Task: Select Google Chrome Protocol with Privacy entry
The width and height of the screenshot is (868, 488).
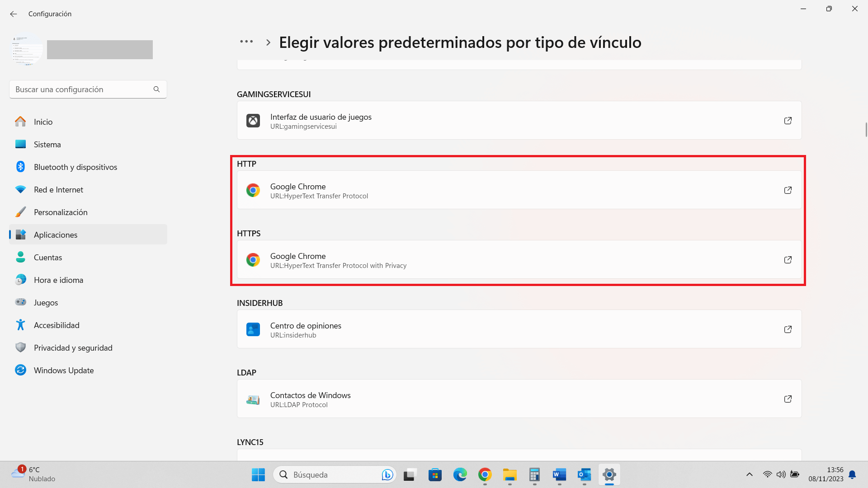Action: click(519, 259)
